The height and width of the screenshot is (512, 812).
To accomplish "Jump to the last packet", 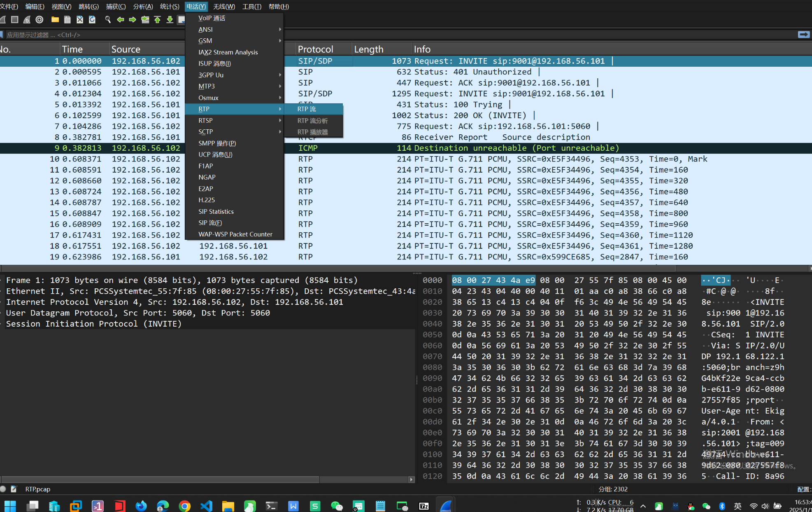I will [x=170, y=19].
